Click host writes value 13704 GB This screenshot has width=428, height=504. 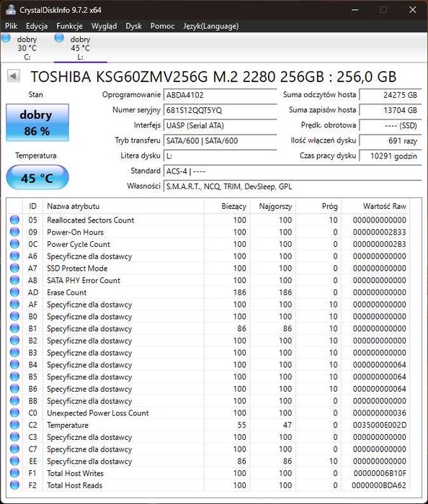(x=390, y=110)
